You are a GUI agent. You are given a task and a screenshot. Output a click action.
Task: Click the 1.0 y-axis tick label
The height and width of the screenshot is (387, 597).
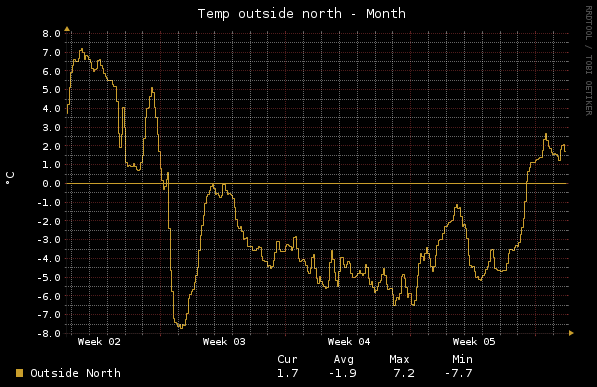[51, 165]
